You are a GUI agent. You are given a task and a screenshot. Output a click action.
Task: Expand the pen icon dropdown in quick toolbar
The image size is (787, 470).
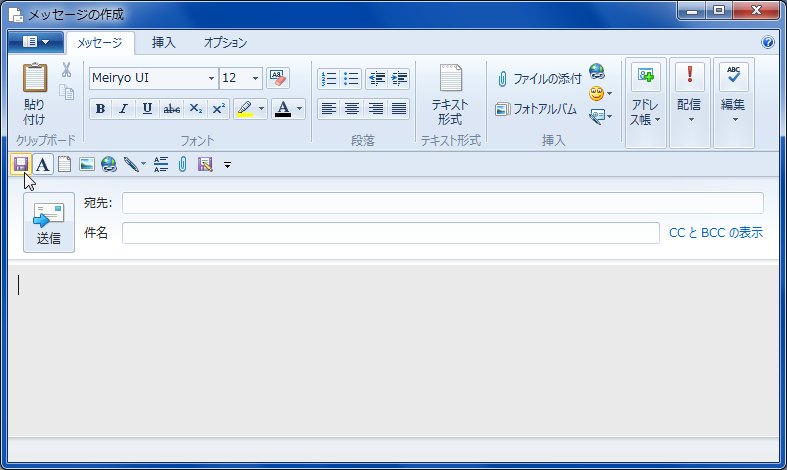[x=144, y=164]
